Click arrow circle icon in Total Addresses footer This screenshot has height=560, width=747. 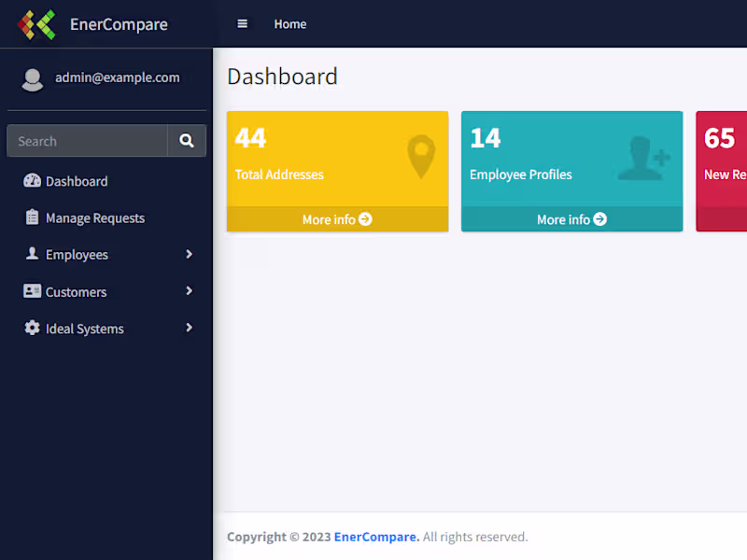pos(365,219)
